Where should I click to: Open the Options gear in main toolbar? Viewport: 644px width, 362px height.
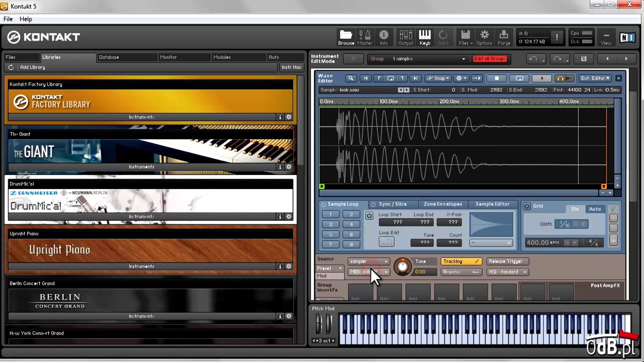pyautogui.click(x=484, y=37)
